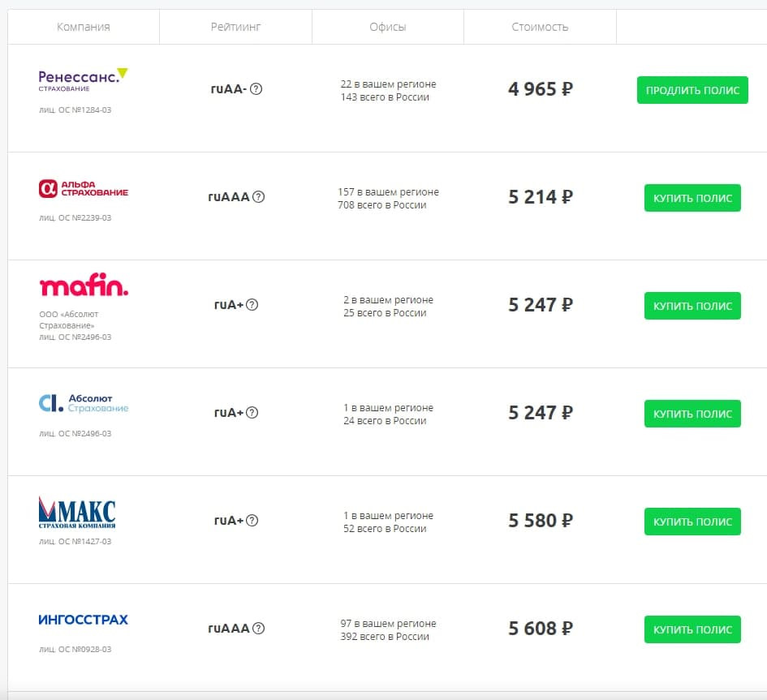The image size is (767, 700).
Task: Click the mafin logo
Action: click(83, 286)
